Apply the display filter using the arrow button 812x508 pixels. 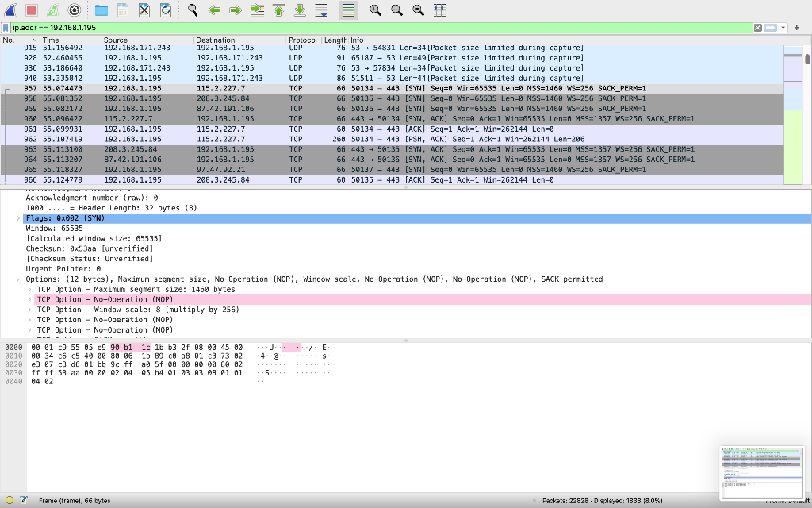point(771,27)
